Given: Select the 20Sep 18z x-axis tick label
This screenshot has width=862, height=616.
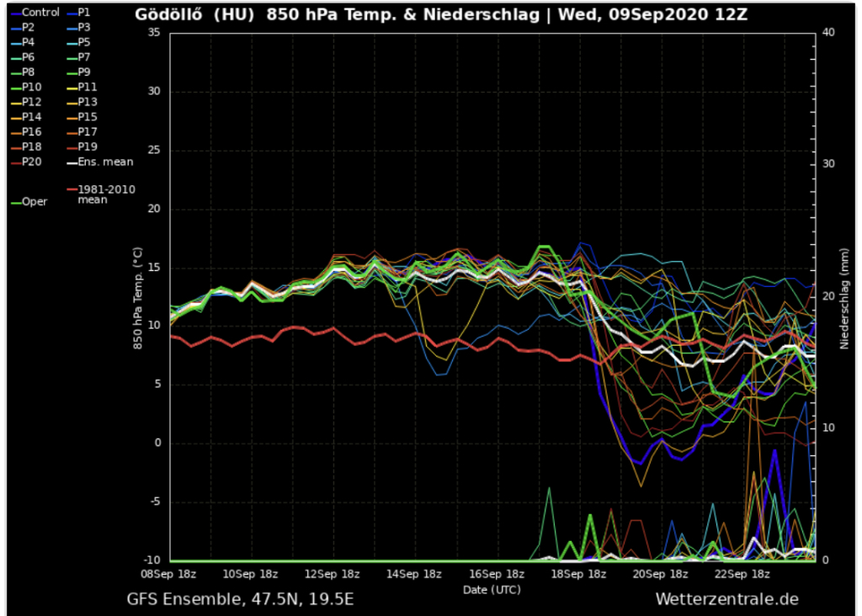Looking at the screenshot, I should coord(661,575).
